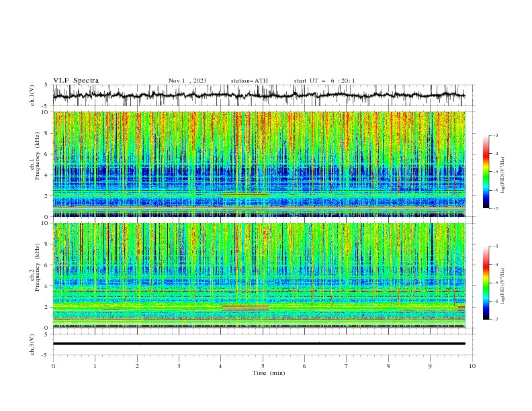Click the 'VLF Spectra' plot title
Viewport: 532px width, 411px height.
pos(76,81)
